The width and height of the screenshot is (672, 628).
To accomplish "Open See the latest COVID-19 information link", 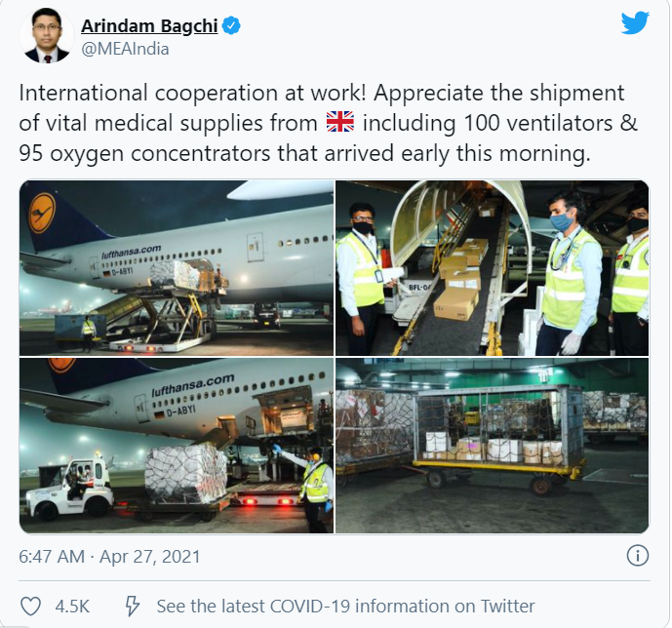I will (345, 607).
